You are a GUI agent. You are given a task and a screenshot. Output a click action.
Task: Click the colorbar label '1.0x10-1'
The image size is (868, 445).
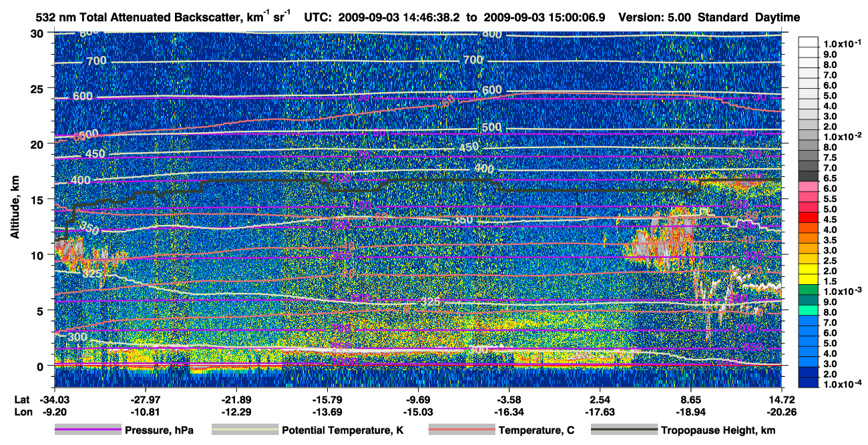[841, 43]
